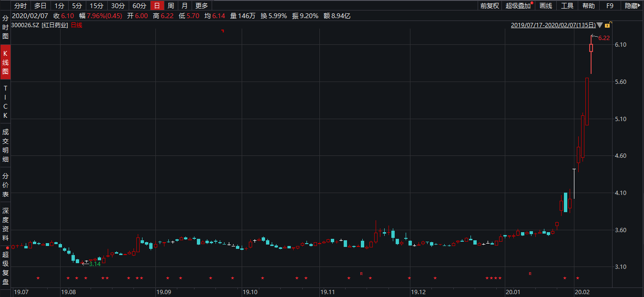Click the opening price 6.00
Image resolution: width=644 pixels, height=297 pixels.
141,16
